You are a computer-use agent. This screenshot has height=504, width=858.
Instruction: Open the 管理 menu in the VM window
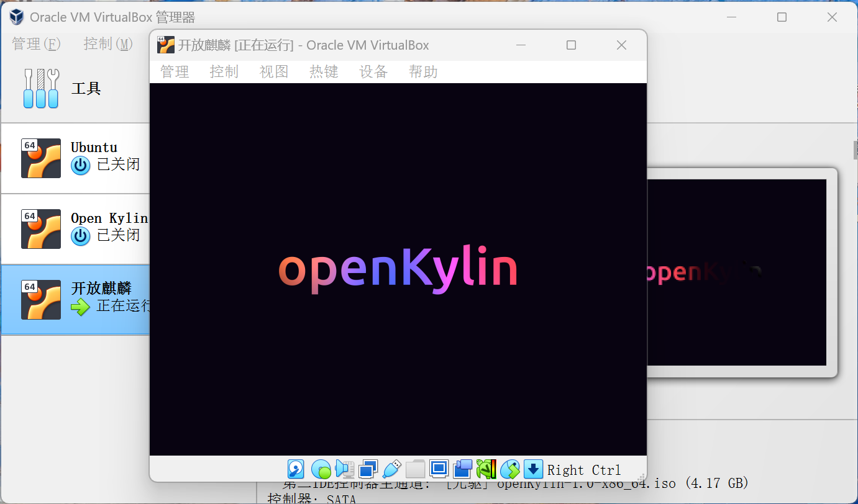pyautogui.click(x=175, y=72)
